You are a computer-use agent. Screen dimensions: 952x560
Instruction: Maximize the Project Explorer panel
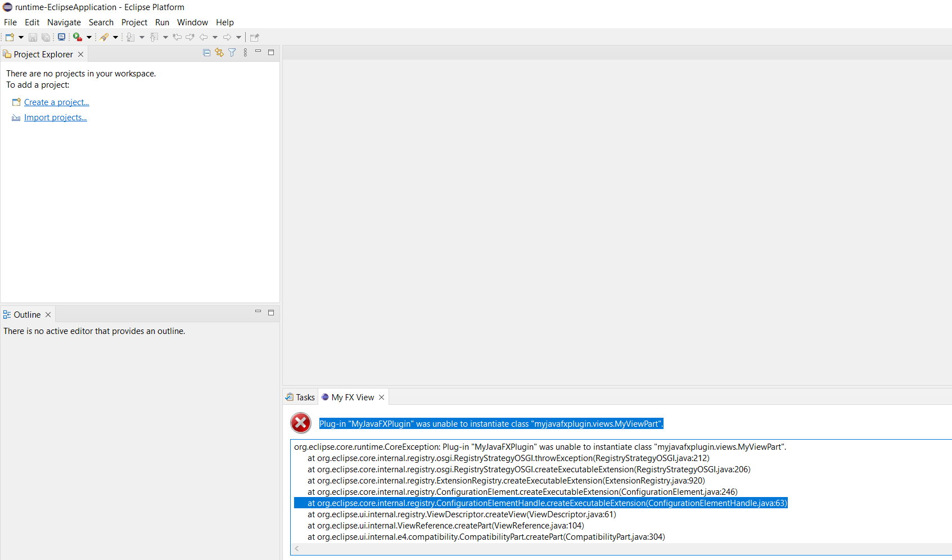click(x=271, y=52)
